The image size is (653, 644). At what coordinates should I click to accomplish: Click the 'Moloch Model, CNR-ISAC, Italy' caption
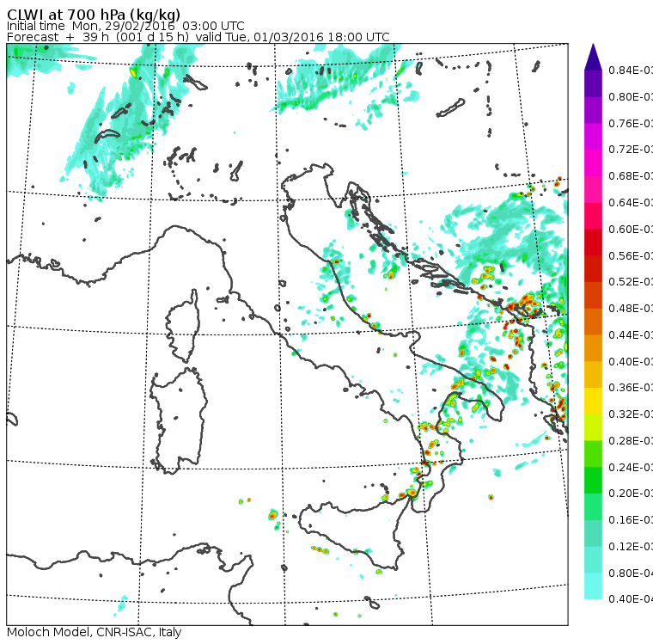95,632
